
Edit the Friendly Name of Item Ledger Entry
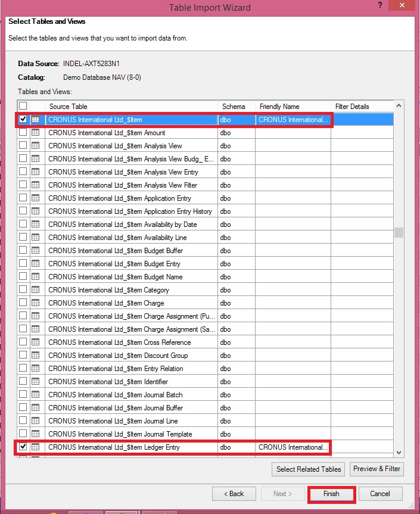293,447
